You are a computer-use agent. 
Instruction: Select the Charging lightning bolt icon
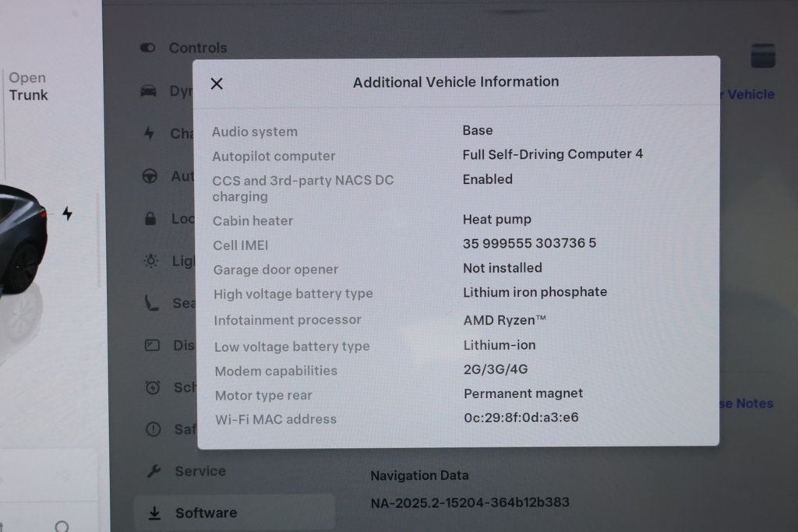click(x=150, y=134)
